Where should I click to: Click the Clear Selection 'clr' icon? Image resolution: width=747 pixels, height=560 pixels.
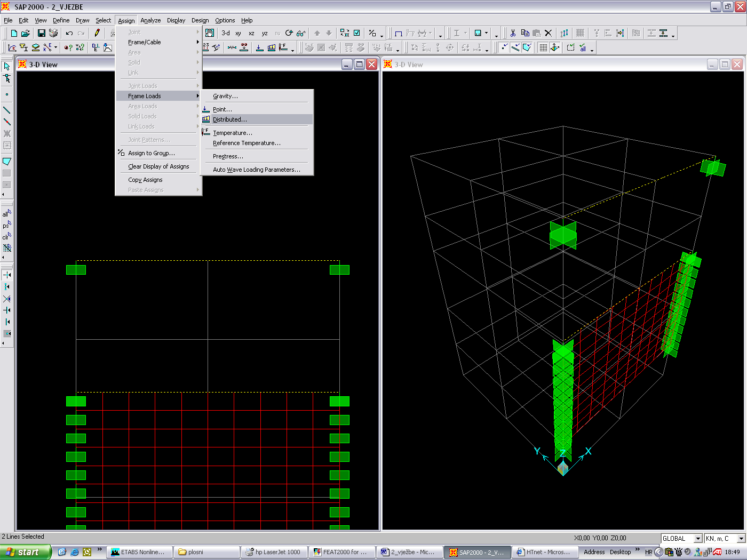[x=7, y=237]
